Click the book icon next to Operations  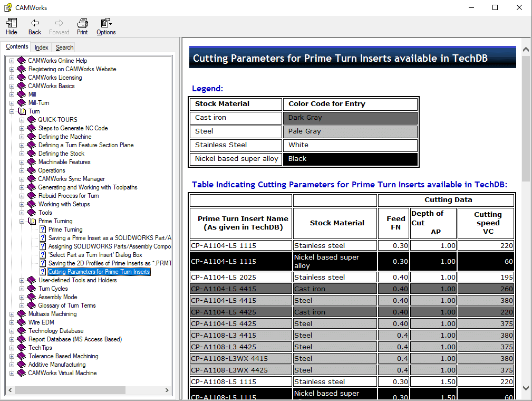[x=32, y=170]
